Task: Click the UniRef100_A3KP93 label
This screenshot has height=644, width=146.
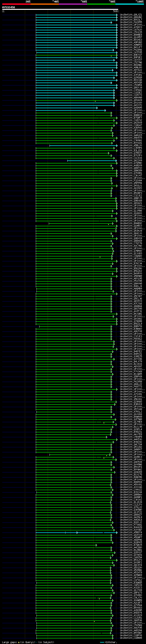Action: coord(131,128)
